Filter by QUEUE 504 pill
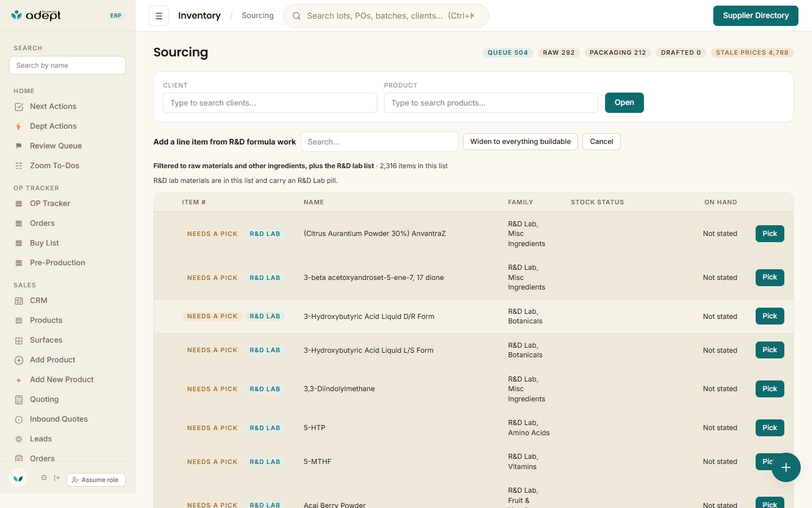Viewport: 812px width, 508px height. 507,52
